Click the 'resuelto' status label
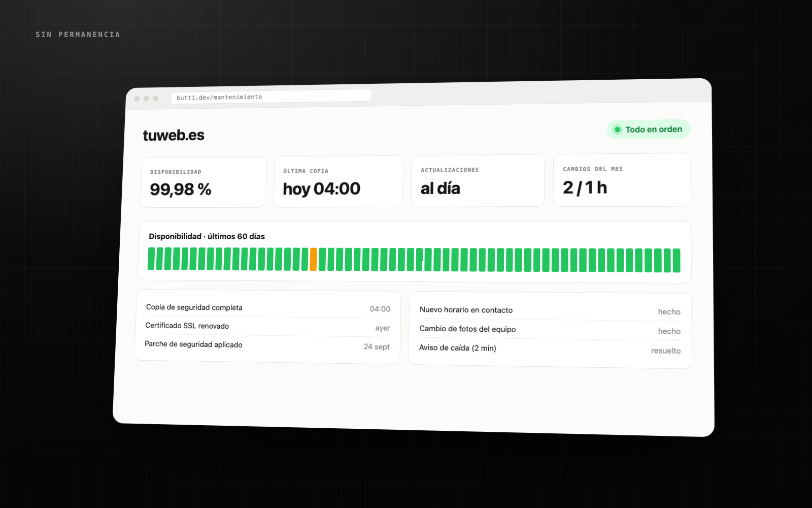 (666, 351)
